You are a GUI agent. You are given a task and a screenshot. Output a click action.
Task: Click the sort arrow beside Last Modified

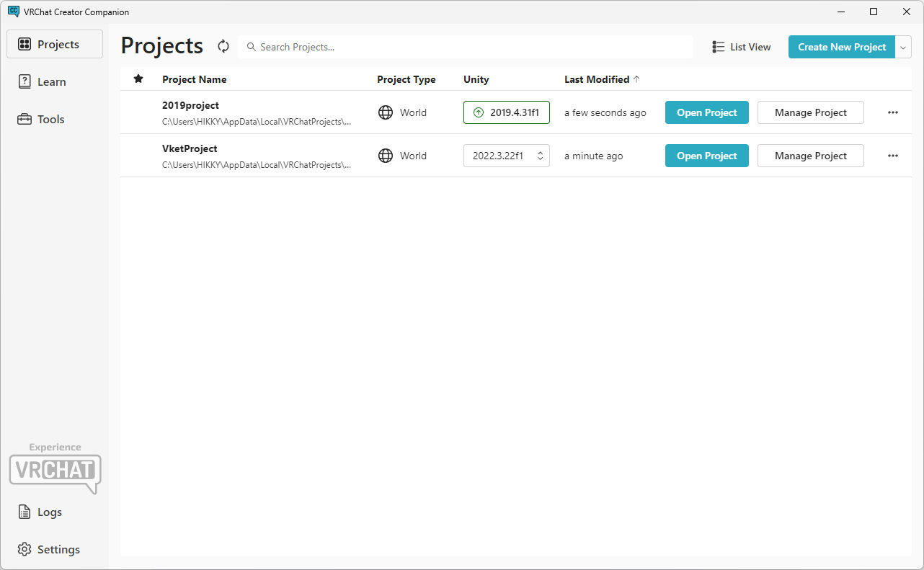click(x=636, y=79)
